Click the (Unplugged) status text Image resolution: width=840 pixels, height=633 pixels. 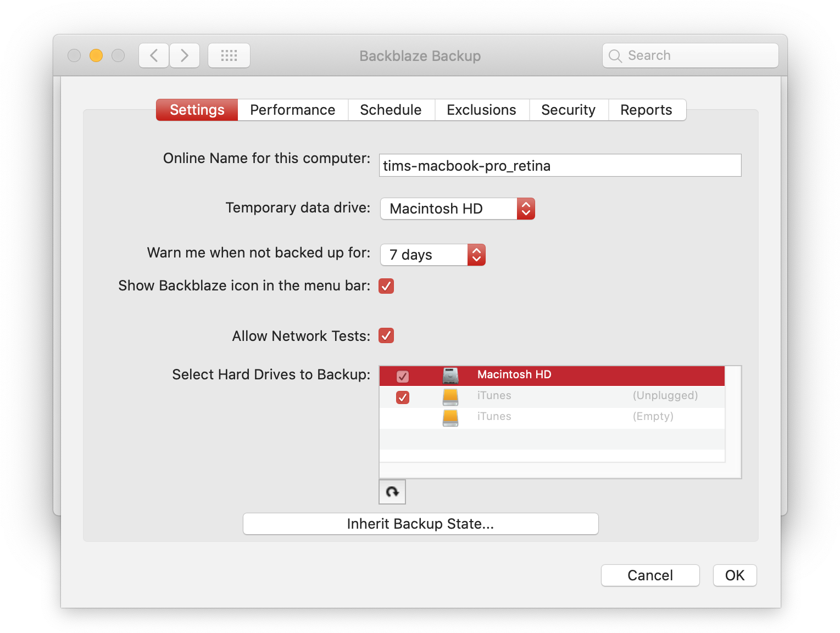coord(665,395)
